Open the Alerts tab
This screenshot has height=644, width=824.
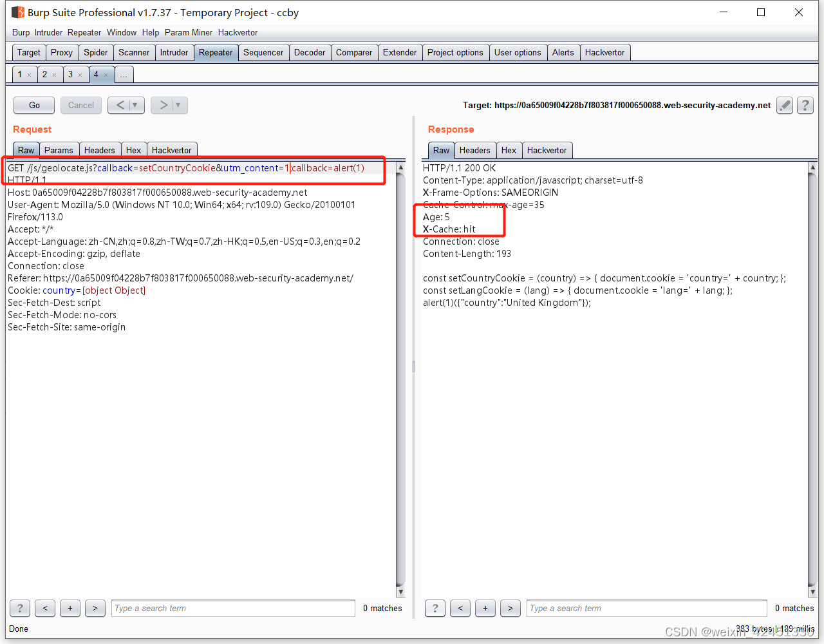pos(563,52)
